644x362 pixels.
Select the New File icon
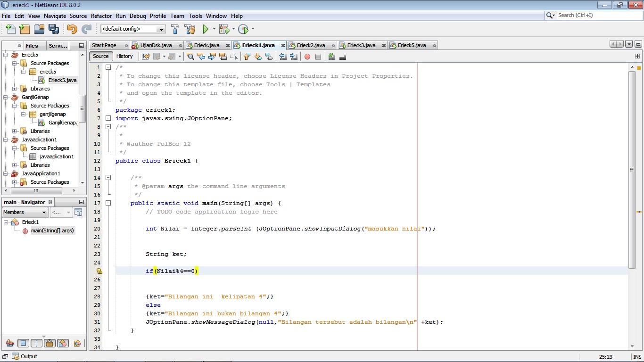(10, 29)
